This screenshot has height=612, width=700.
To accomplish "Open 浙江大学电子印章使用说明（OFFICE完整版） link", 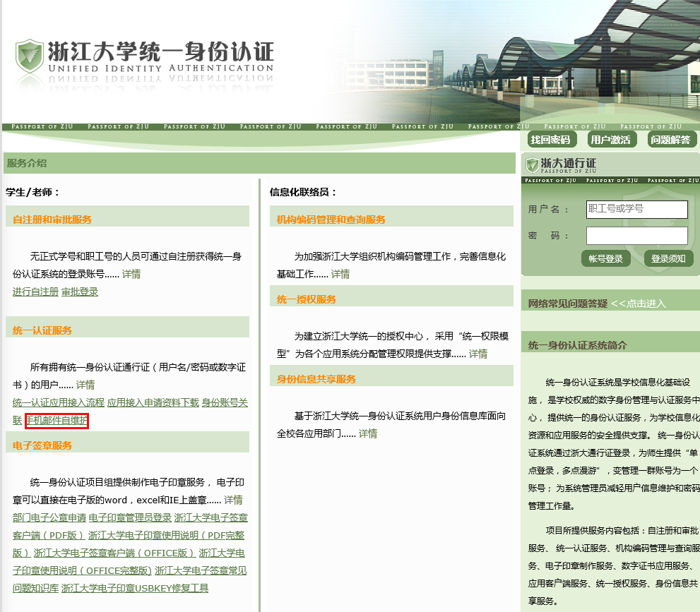I will [x=83, y=570].
